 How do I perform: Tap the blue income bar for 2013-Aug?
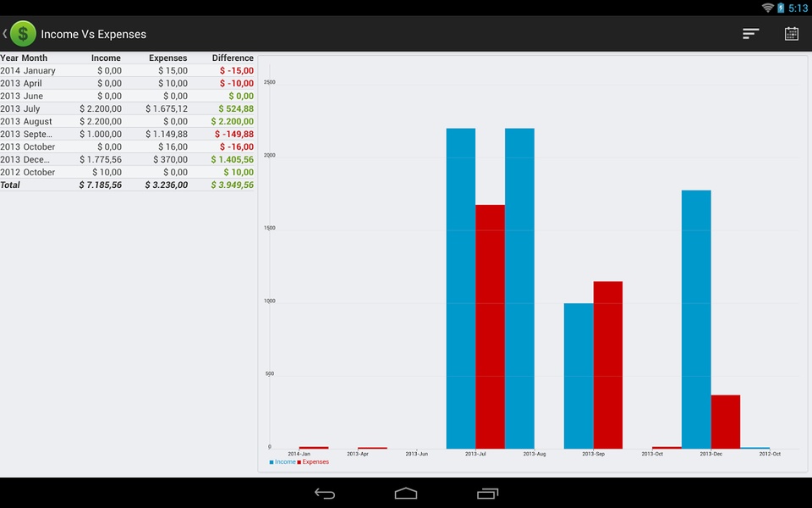pyautogui.click(x=519, y=288)
